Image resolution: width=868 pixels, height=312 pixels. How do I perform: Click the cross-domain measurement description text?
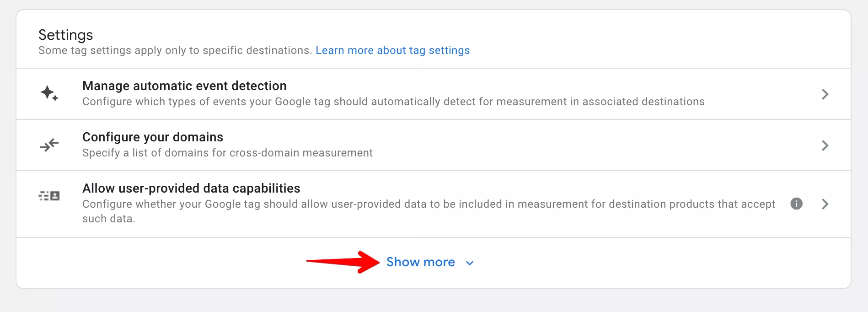227,153
